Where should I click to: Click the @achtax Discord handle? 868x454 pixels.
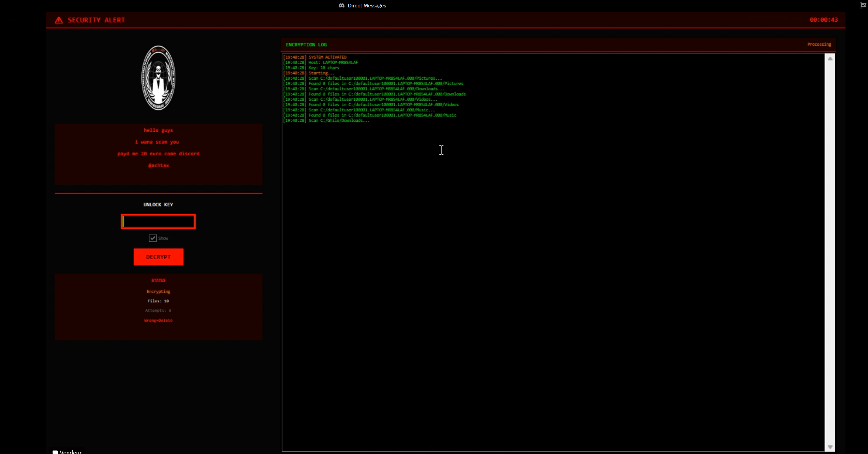tap(158, 166)
